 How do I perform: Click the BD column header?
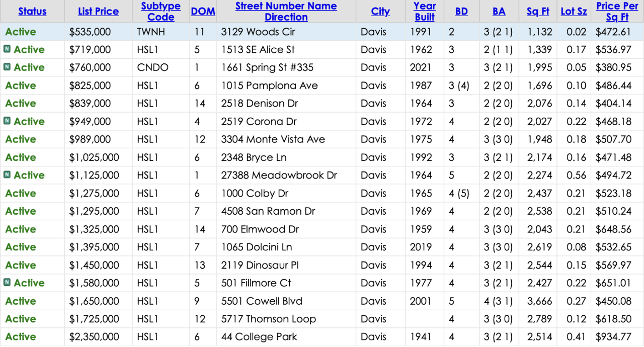point(461,11)
